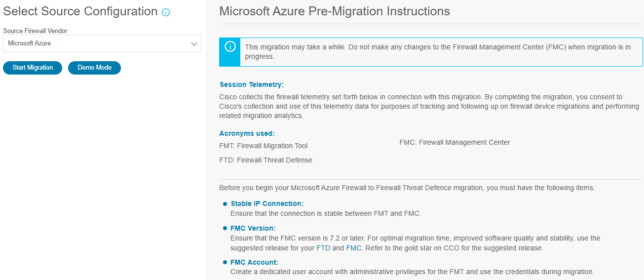Click the Stable IP Connection heading
The height and width of the screenshot is (280, 644).
[x=267, y=203]
